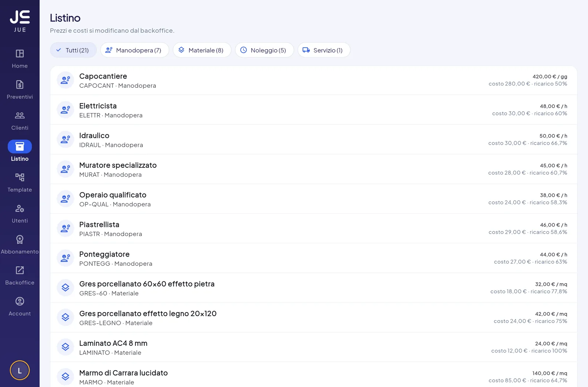Go to Utenti in the sidebar
The height and width of the screenshot is (387, 588).
tap(20, 213)
